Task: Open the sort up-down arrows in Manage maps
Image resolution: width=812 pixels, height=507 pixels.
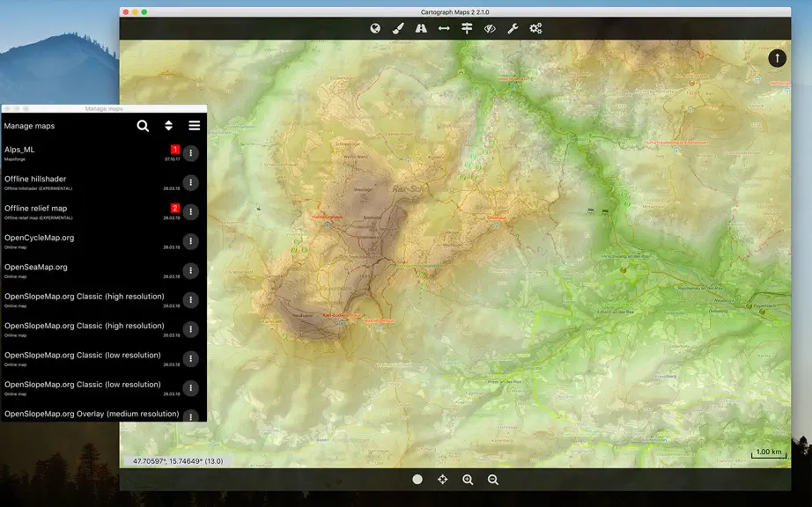Action: tap(168, 126)
